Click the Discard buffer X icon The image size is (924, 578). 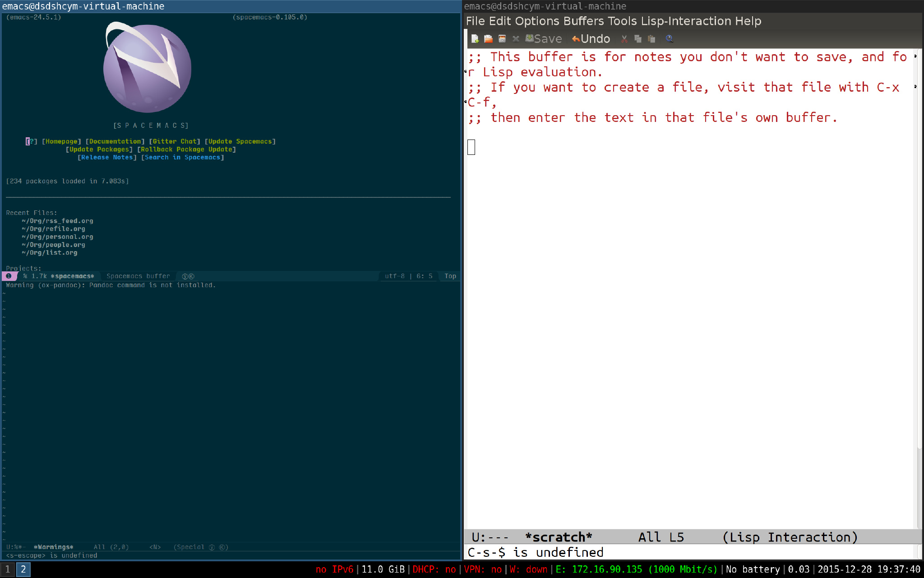(x=516, y=39)
